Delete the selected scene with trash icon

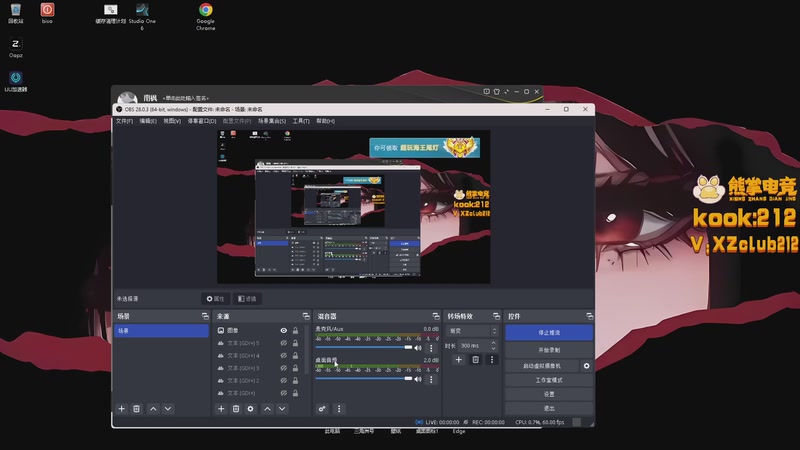coord(136,409)
